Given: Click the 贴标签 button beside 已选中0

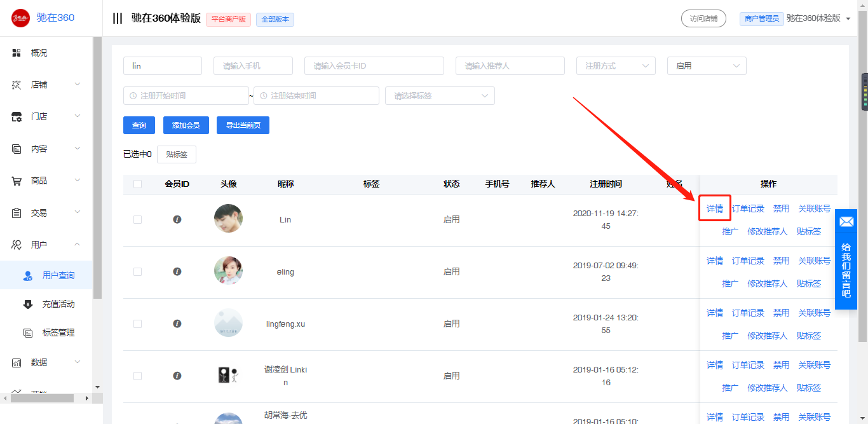Looking at the screenshot, I should pos(177,154).
